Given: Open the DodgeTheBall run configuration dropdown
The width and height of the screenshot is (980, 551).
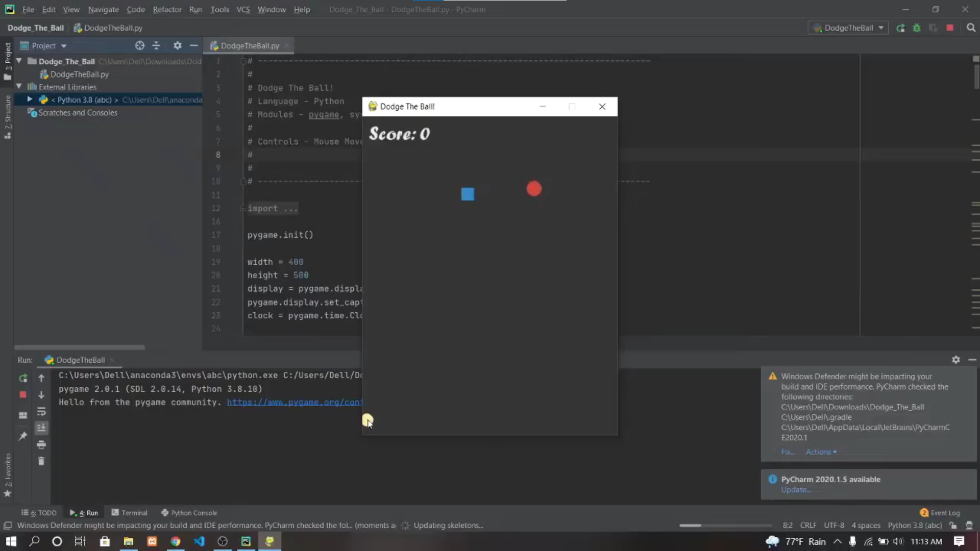Looking at the screenshot, I should pos(848,28).
